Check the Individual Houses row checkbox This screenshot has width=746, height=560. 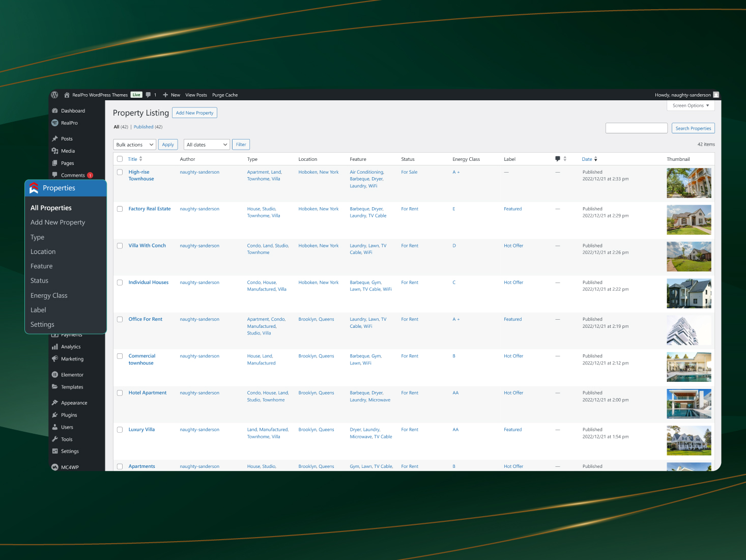tap(120, 283)
